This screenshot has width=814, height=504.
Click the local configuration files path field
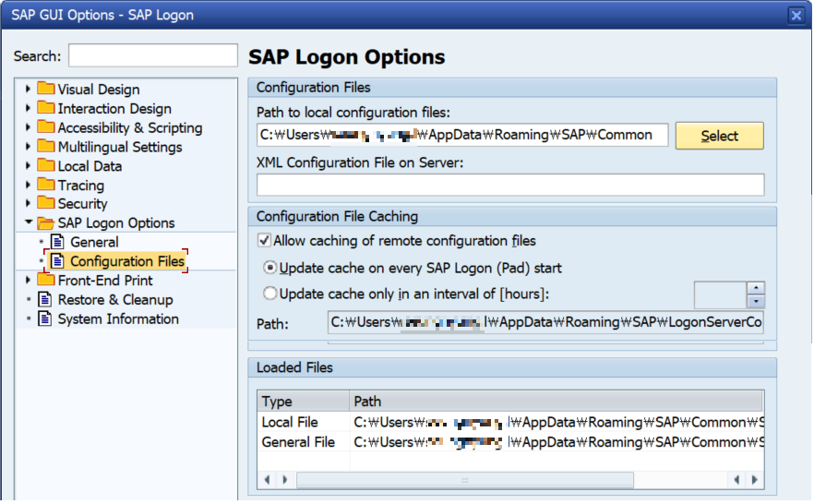pos(462,135)
